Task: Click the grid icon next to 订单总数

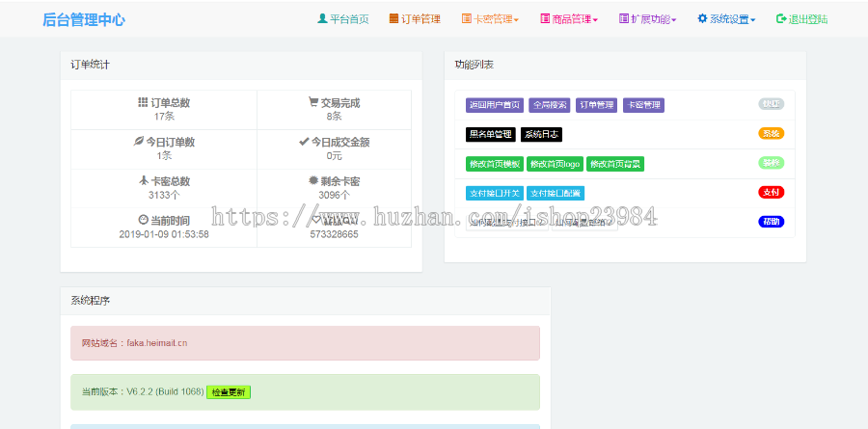Action: 143,102
